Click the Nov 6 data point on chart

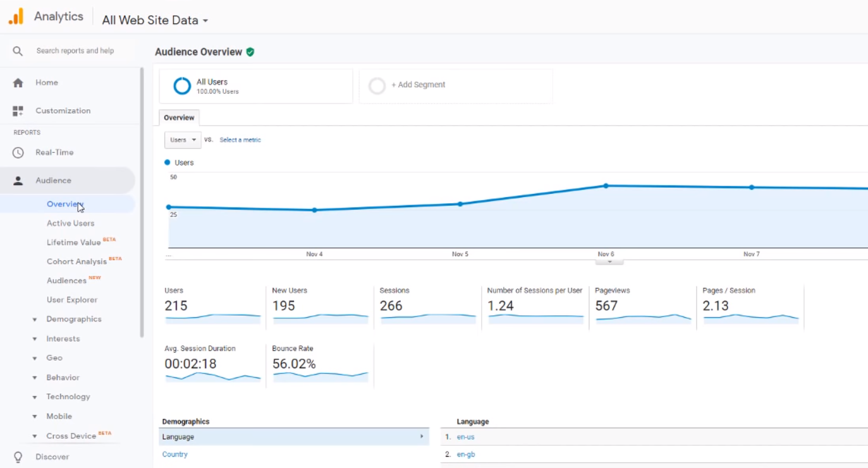tap(606, 186)
